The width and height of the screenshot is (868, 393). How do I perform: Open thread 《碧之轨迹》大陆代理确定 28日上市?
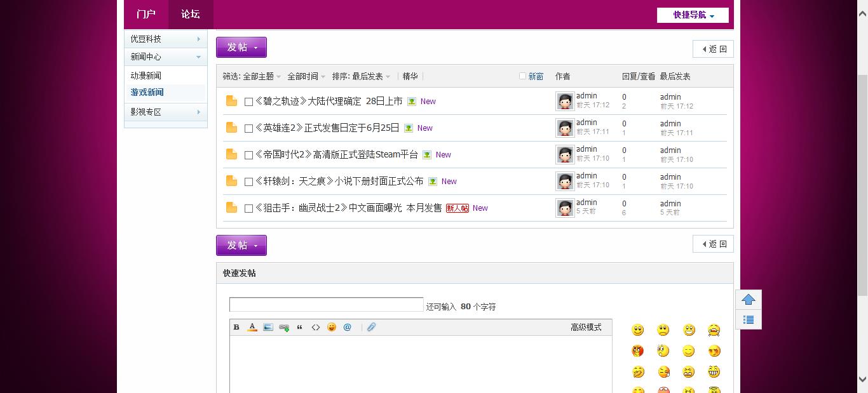(x=329, y=101)
